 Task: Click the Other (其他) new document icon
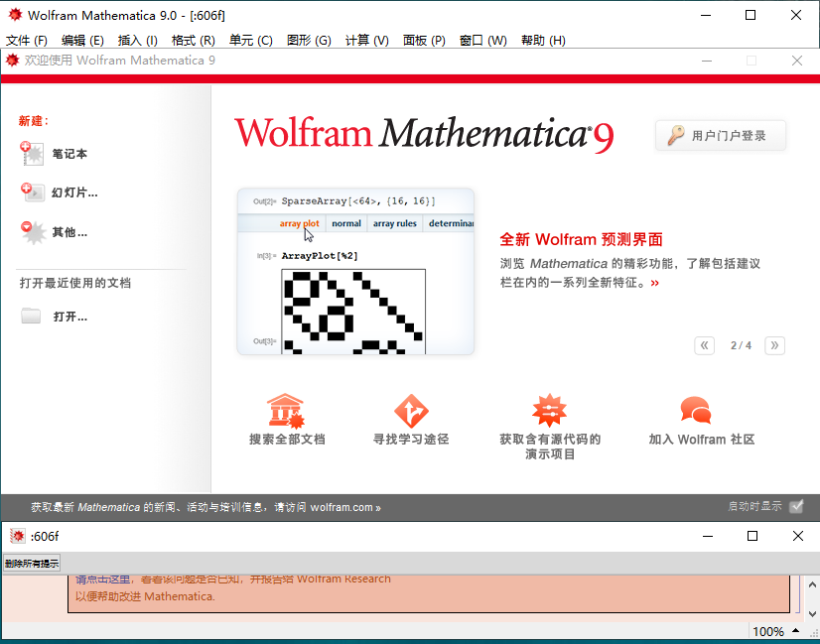point(33,232)
